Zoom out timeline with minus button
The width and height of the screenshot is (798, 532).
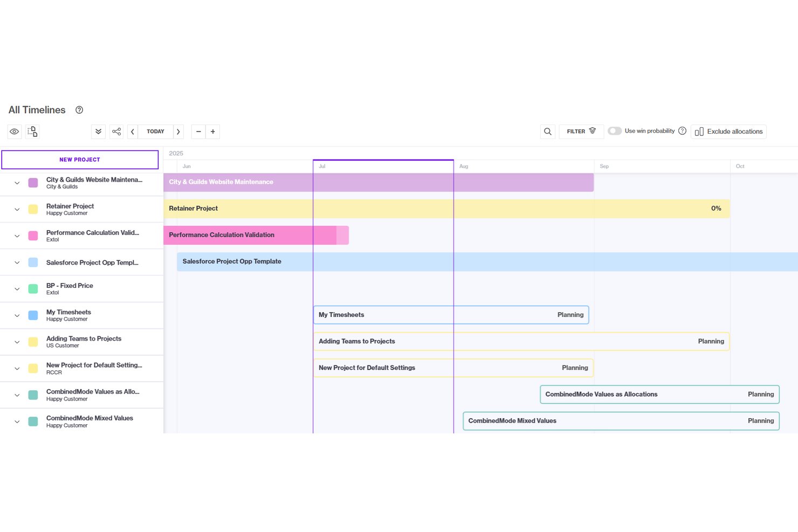point(198,132)
